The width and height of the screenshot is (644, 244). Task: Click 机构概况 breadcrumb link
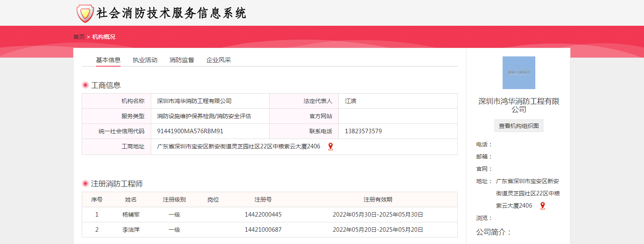(x=103, y=37)
